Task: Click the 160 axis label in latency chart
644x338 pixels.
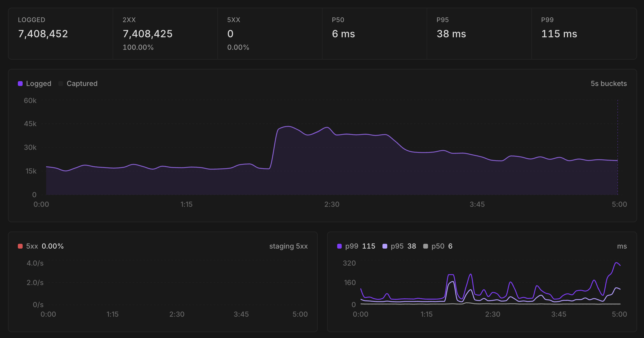Action: click(x=350, y=283)
